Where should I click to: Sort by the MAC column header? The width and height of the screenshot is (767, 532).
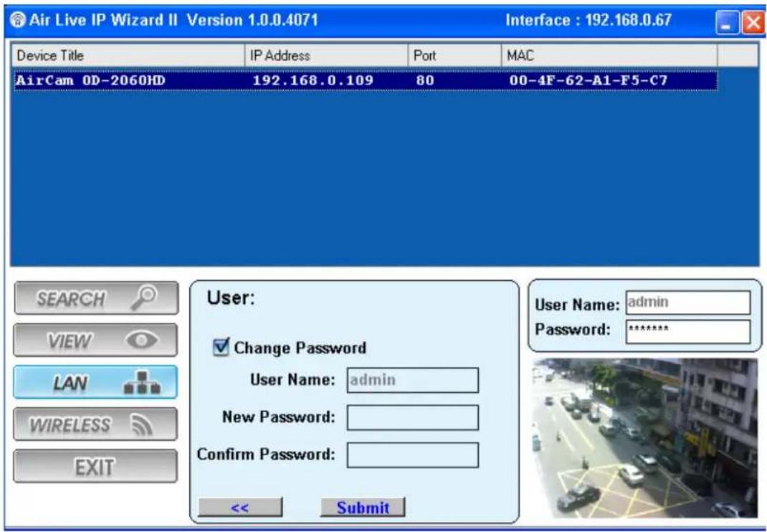pos(609,55)
